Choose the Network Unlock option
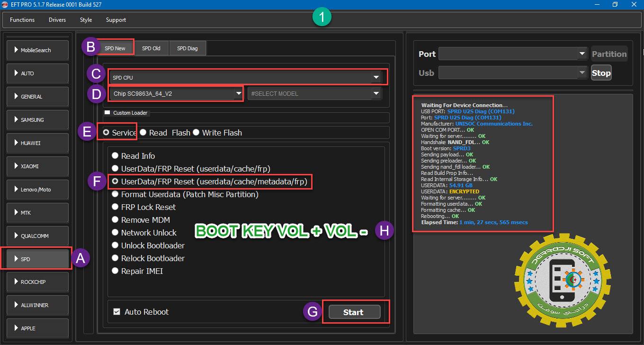 pos(144,233)
